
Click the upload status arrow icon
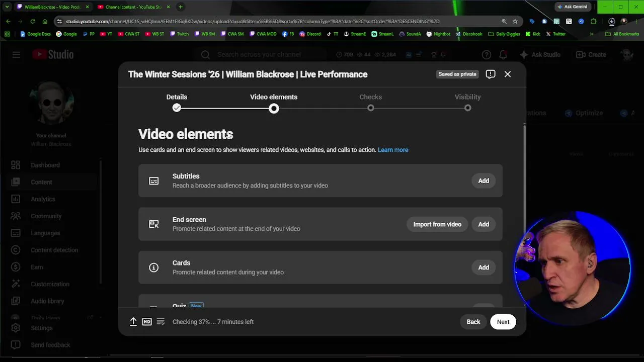133,322
